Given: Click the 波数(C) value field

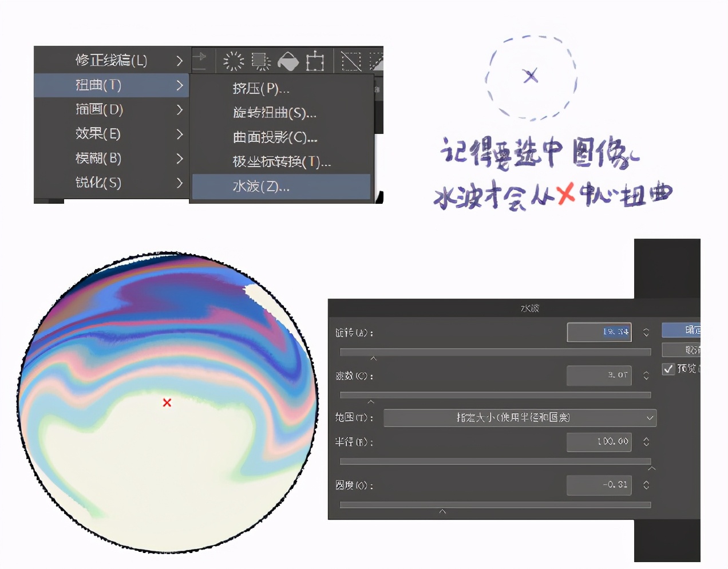Looking at the screenshot, I should (x=599, y=376).
